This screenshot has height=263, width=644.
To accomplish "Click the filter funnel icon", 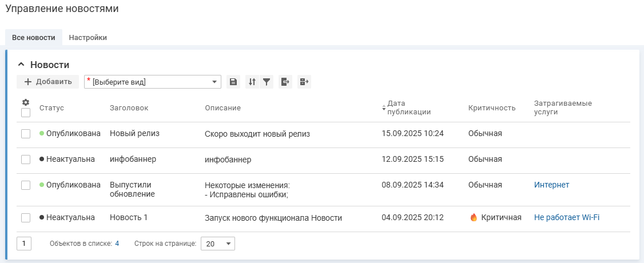I will (267, 82).
